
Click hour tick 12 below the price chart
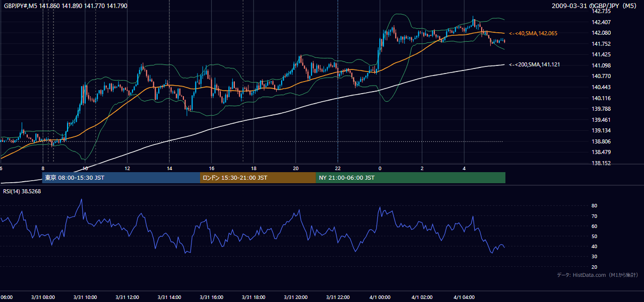click(127, 169)
